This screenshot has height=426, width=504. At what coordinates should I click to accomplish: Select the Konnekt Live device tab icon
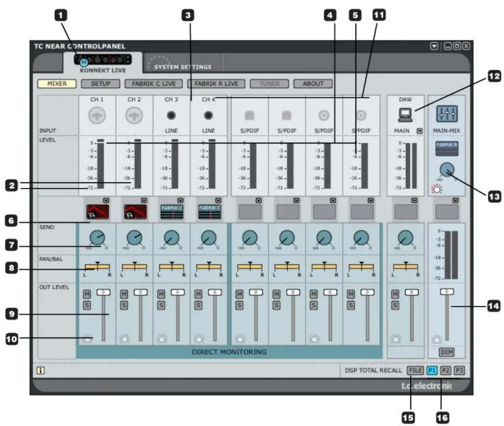[x=102, y=60]
